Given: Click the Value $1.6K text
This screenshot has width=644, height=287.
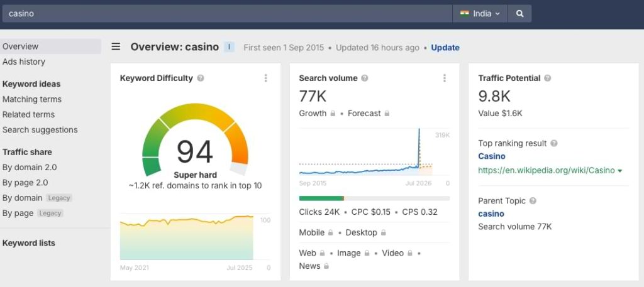Looking at the screenshot, I should click(500, 114).
